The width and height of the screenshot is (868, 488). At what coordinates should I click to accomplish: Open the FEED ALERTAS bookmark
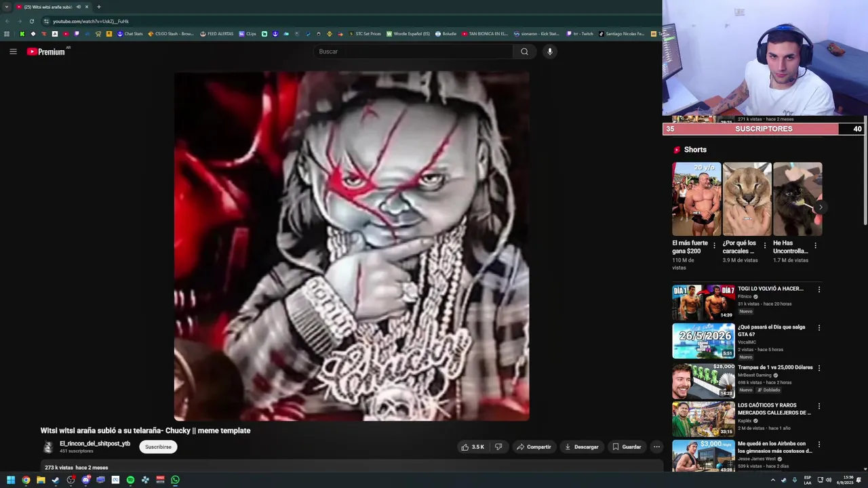[217, 33]
